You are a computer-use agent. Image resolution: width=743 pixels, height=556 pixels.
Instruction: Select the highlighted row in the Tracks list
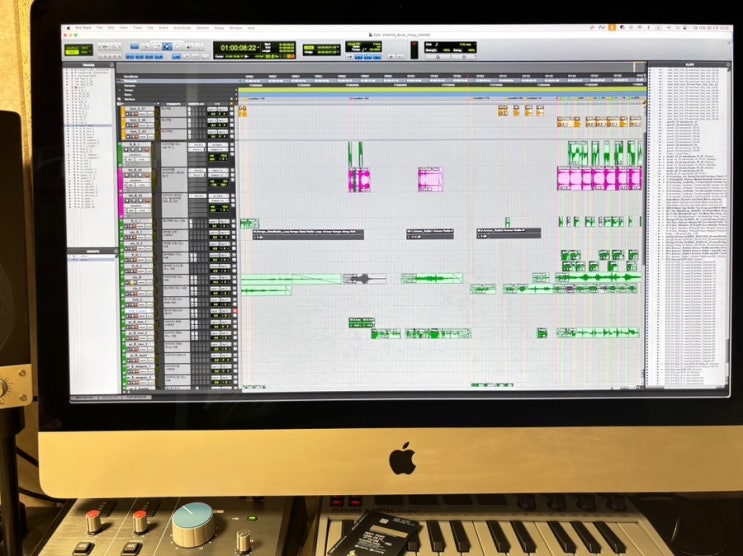(90, 125)
